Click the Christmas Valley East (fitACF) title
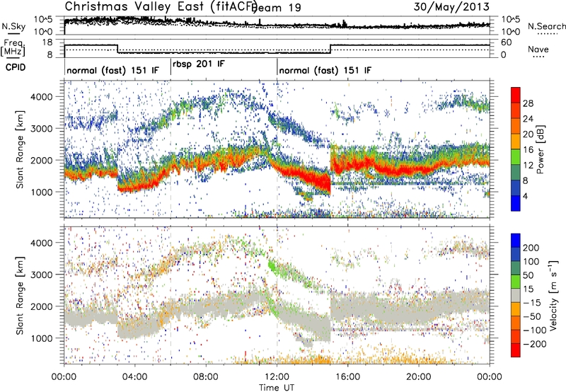This screenshot has width=566, height=392. click(x=161, y=7)
